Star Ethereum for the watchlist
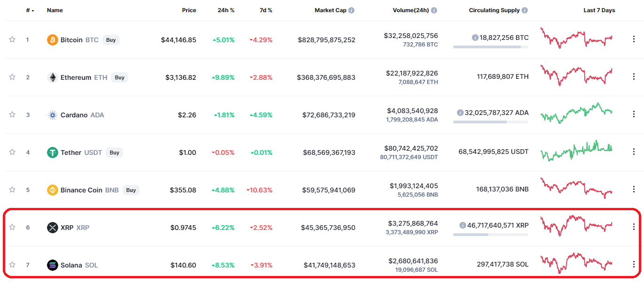 (12, 77)
